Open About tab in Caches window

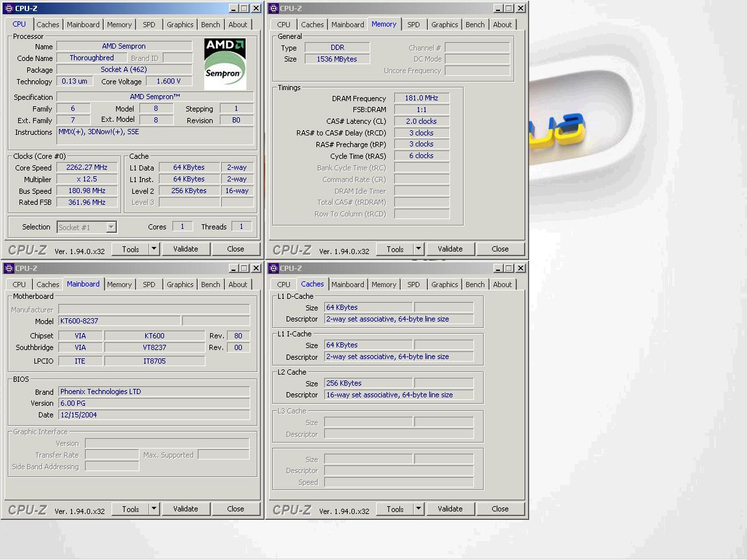[502, 285]
